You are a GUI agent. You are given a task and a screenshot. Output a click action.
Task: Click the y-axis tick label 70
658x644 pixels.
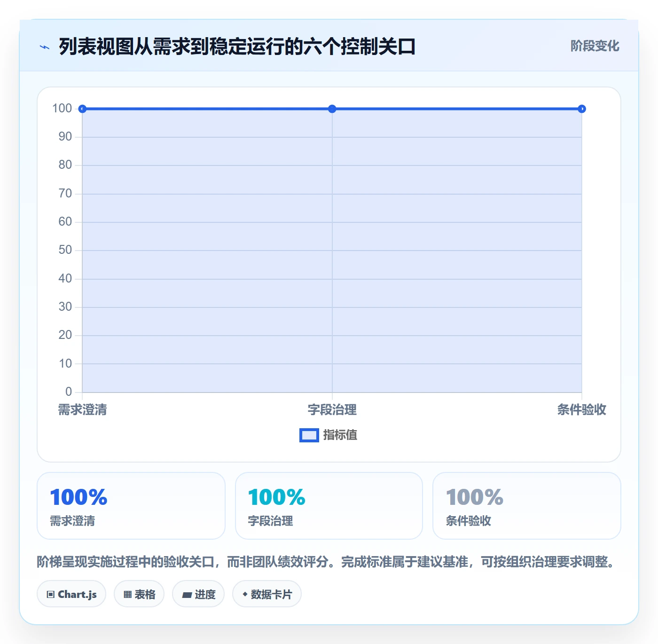pyautogui.click(x=65, y=194)
